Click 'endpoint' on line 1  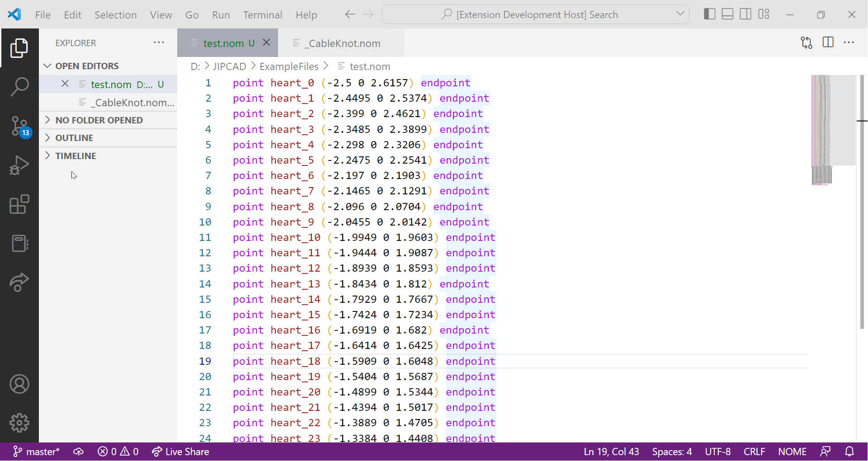445,83
